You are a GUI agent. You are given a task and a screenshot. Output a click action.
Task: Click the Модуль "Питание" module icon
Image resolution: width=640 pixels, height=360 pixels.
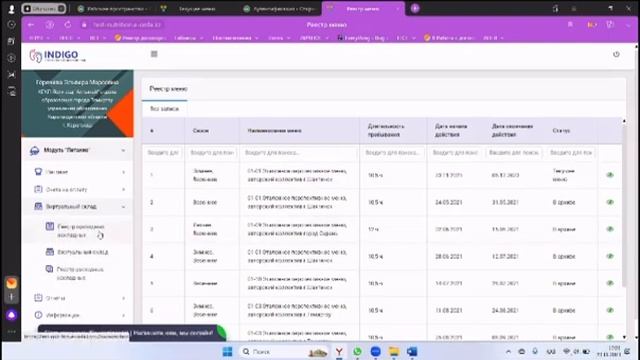tap(35, 151)
